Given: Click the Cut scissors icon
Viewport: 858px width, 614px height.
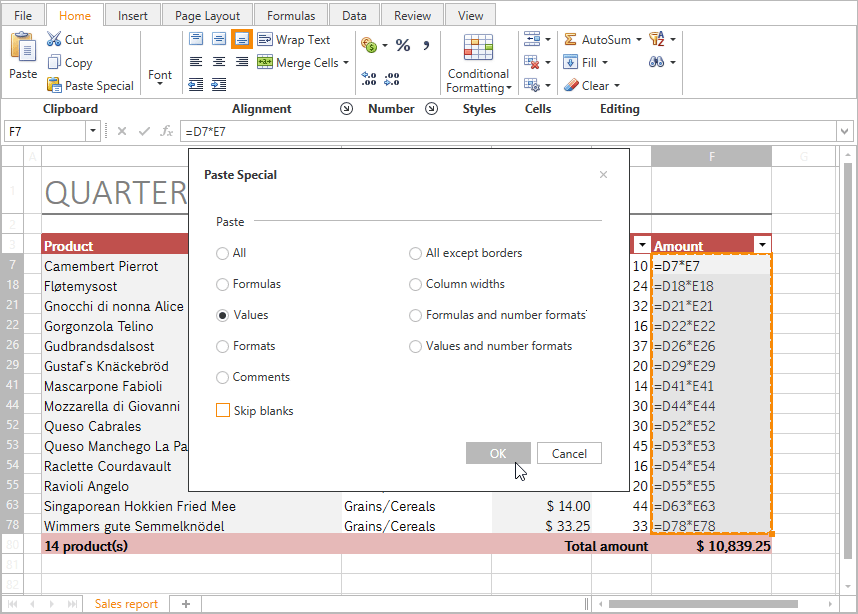Looking at the screenshot, I should click(54, 39).
